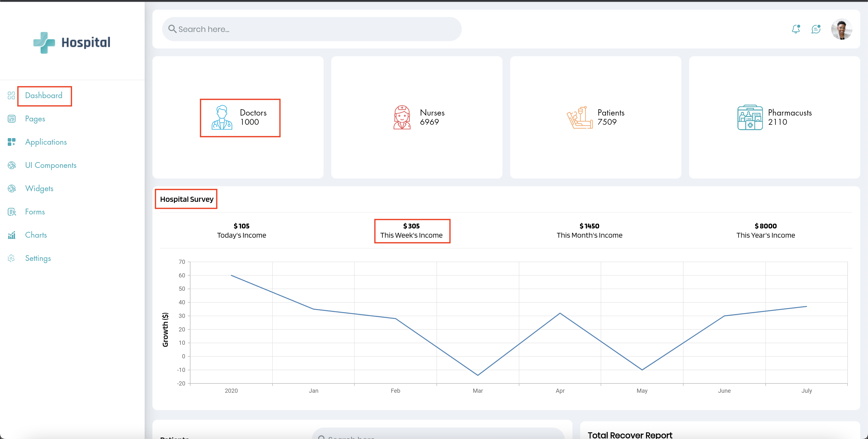
Task: Focus the top Search here field
Action: tap(312, 29)
